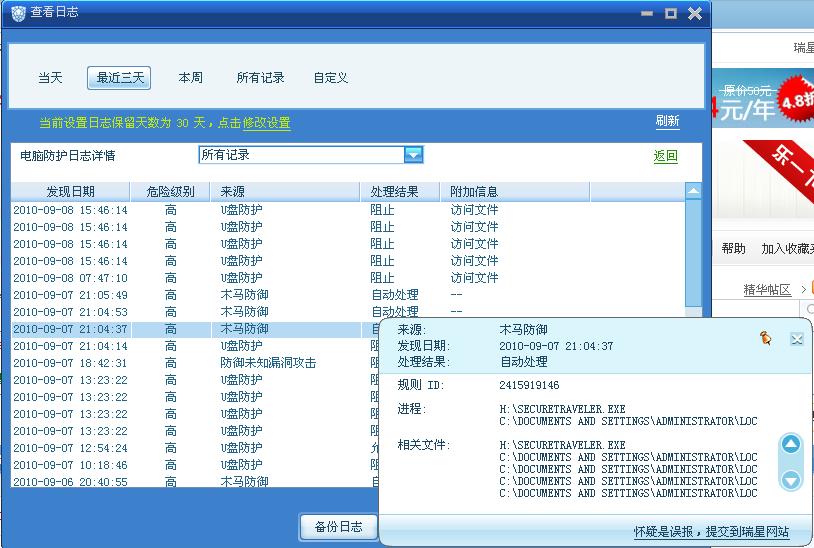
Task: Click 帮助 in the background window
Action: pos(734,249)
